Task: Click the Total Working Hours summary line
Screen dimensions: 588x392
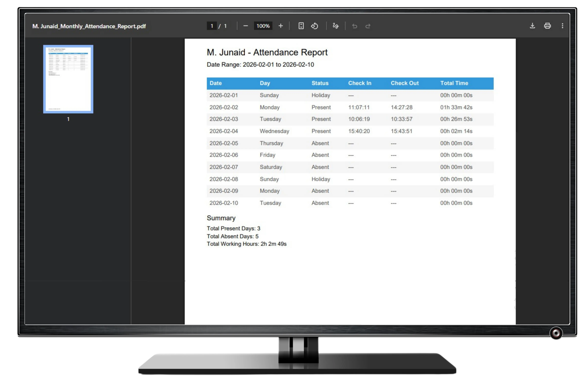Action: [246, 244]
